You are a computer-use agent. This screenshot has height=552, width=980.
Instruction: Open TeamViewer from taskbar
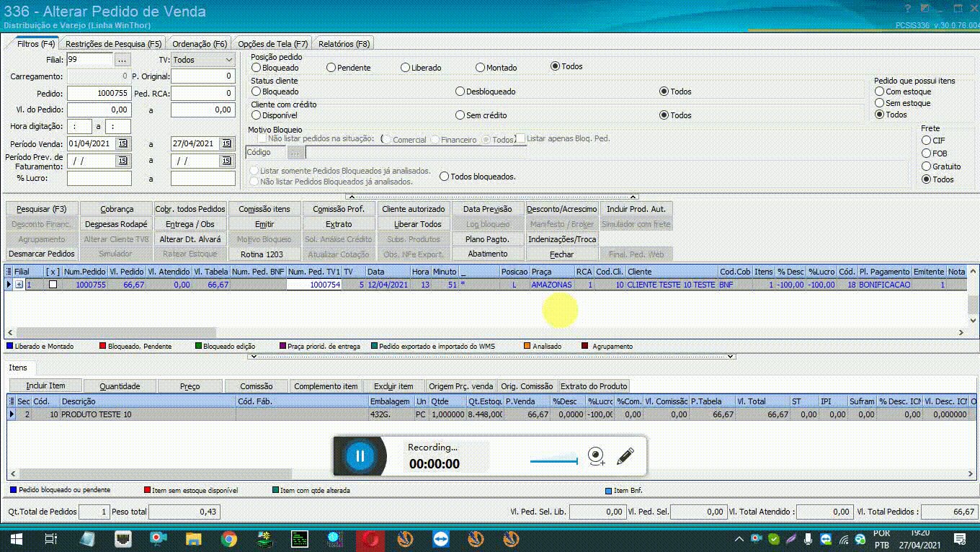click(x=440, y=539)
